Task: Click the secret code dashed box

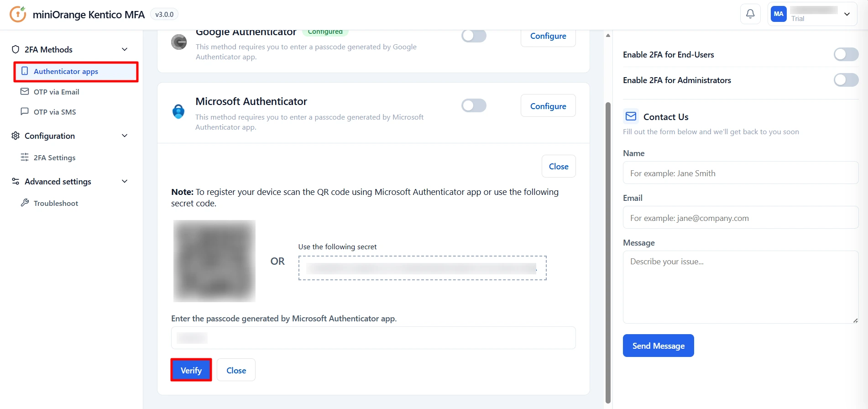Action: (423, 268)
